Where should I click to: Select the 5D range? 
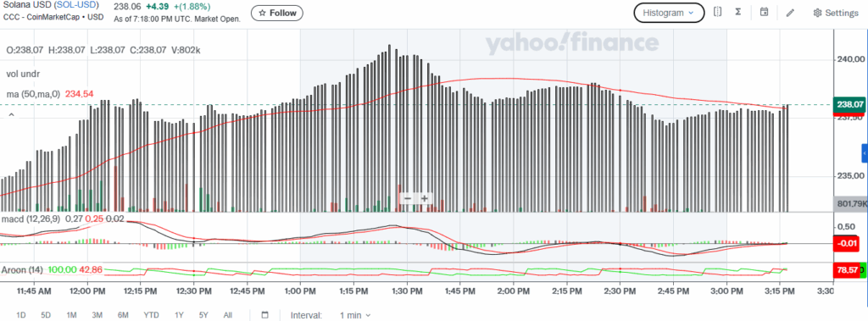tap(46, 315)
